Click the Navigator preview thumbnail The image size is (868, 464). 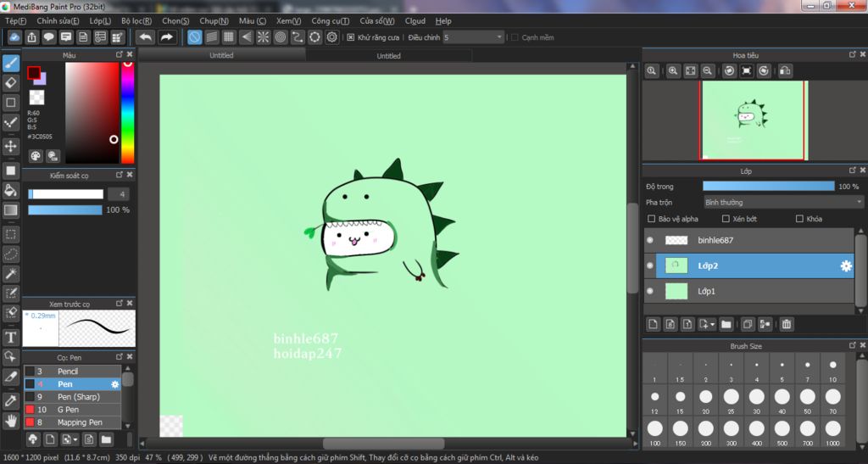(752, 120)
